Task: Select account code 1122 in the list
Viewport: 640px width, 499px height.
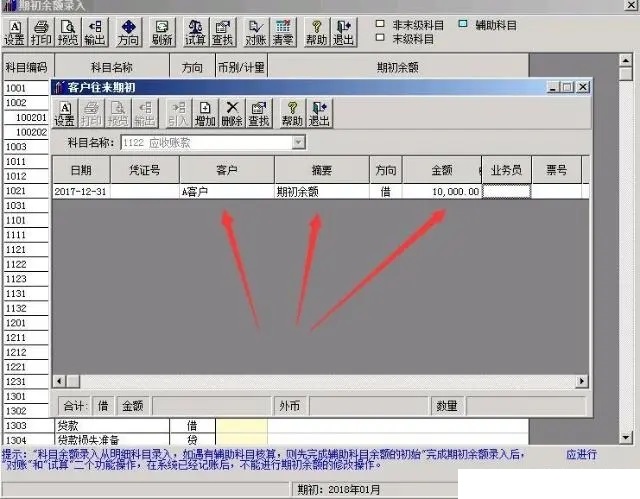Action: pyautogui.click(x=26, y=264)
